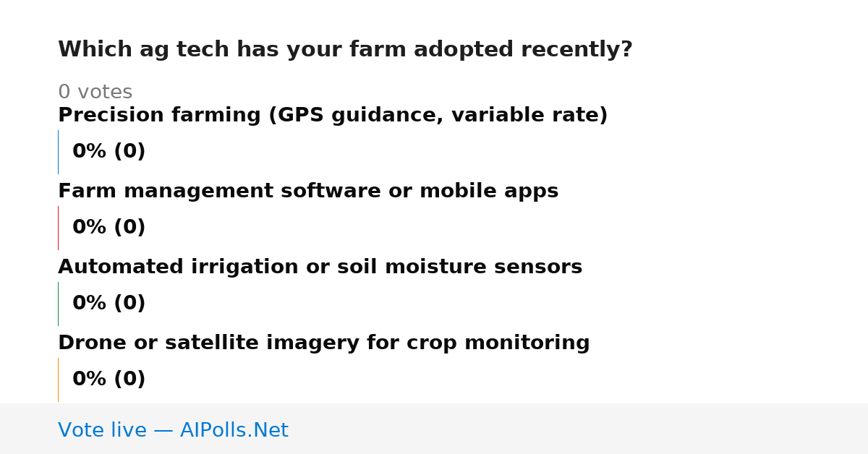The width and height of the screenshot is (868, 454).
Task: Click the poll question title
Action: (345, 50)
